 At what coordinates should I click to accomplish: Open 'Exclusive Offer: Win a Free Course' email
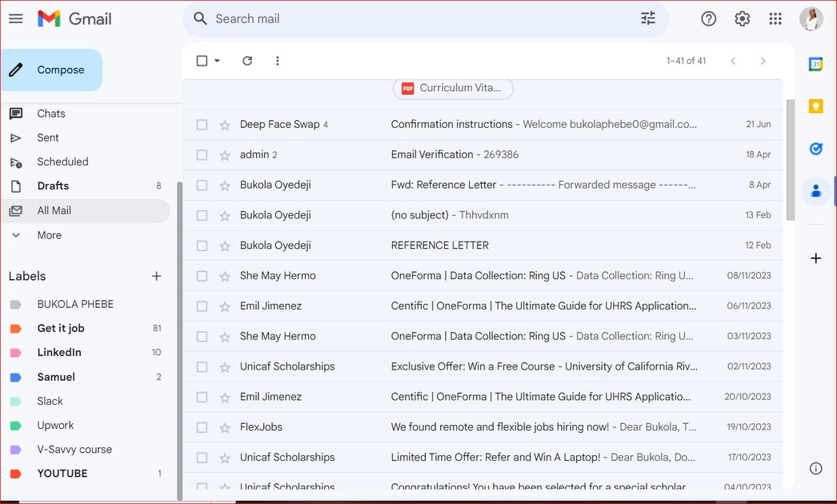[483, 366]
